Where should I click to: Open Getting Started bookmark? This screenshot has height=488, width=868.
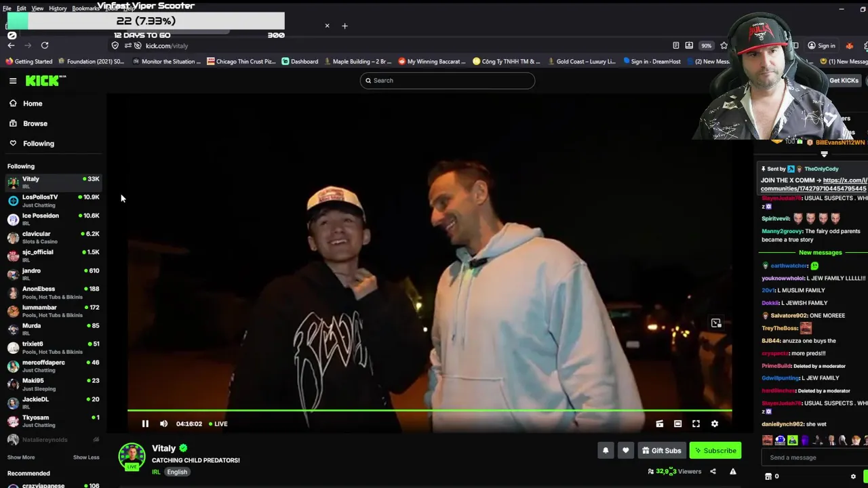pyautogui.click(x=28, y=61)
